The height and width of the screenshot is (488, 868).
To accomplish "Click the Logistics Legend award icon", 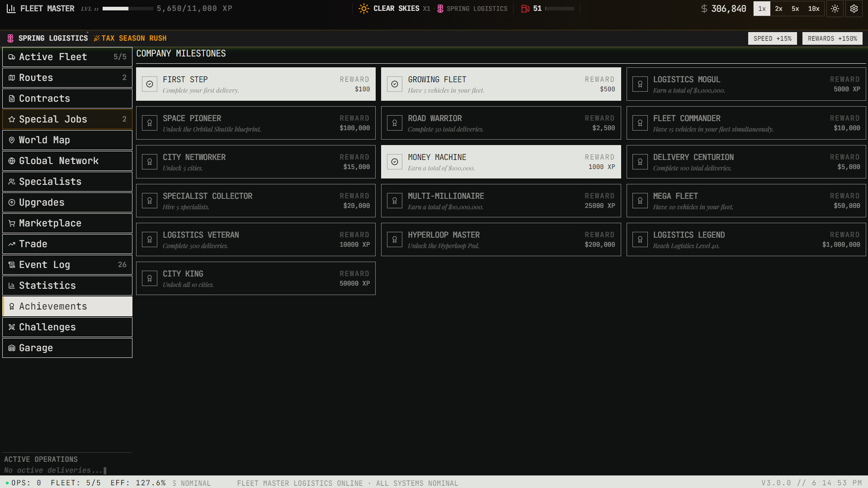I will click(640, 239).
